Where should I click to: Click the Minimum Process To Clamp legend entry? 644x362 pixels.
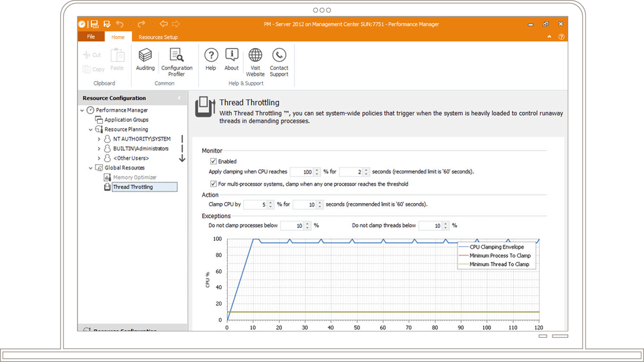[x=494, y=256]
